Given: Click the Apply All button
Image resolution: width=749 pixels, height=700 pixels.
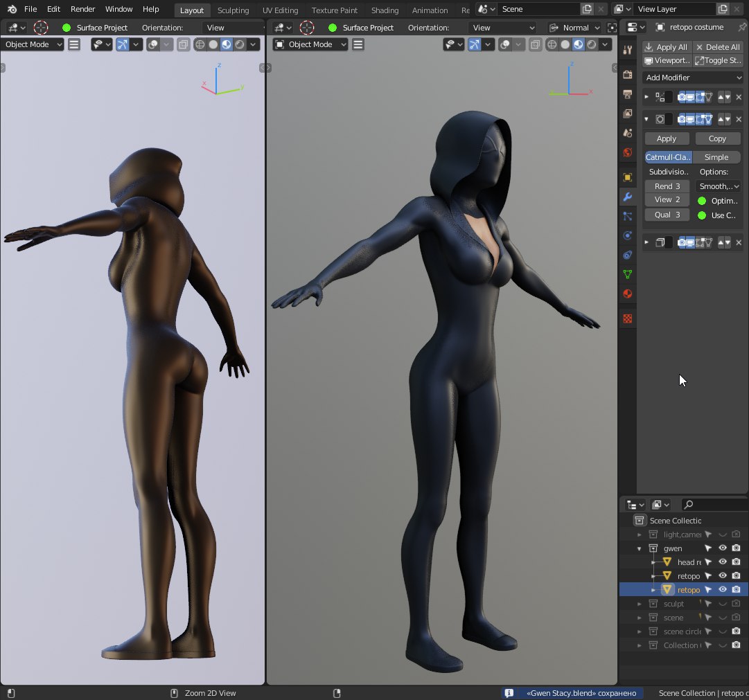Looking at the screenshot, I should [667, 47].
